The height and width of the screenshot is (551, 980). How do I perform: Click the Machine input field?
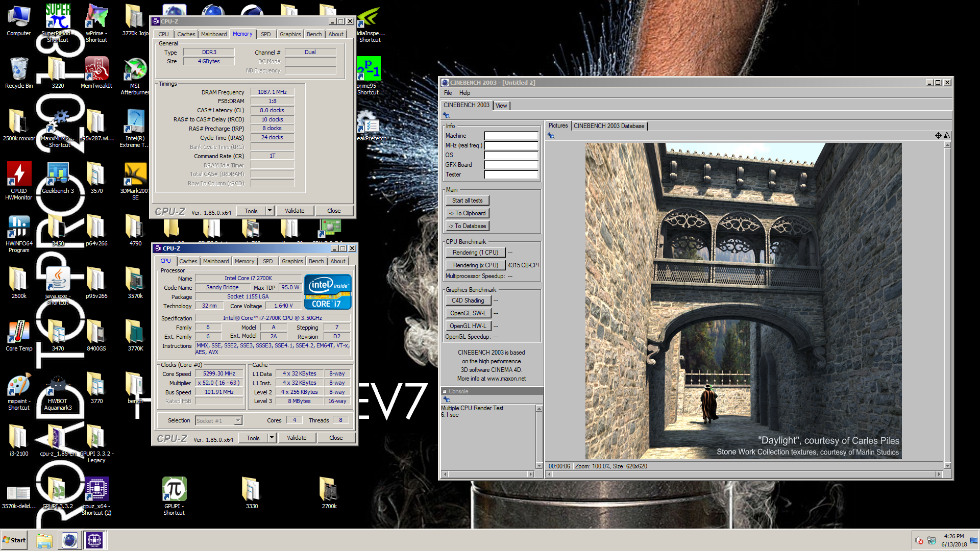pyautogui.click(x=511, y=136)
